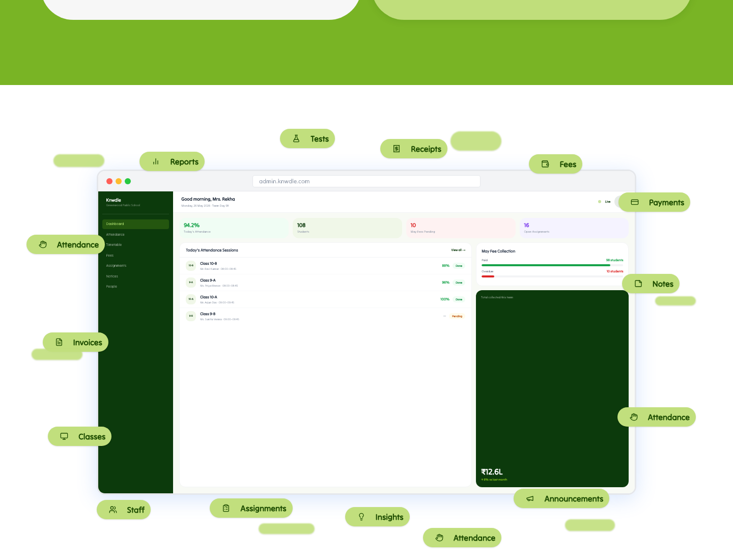Click the View all link for attendance sessions
Screen dimensions: 733x560
[458, 250]
